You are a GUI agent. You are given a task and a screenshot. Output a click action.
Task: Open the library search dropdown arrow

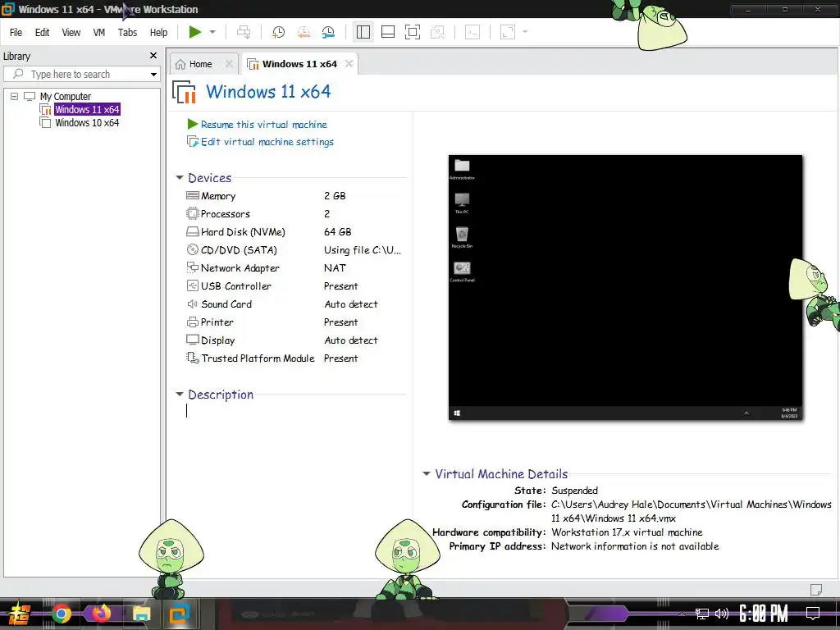click(x=153, y=75)
